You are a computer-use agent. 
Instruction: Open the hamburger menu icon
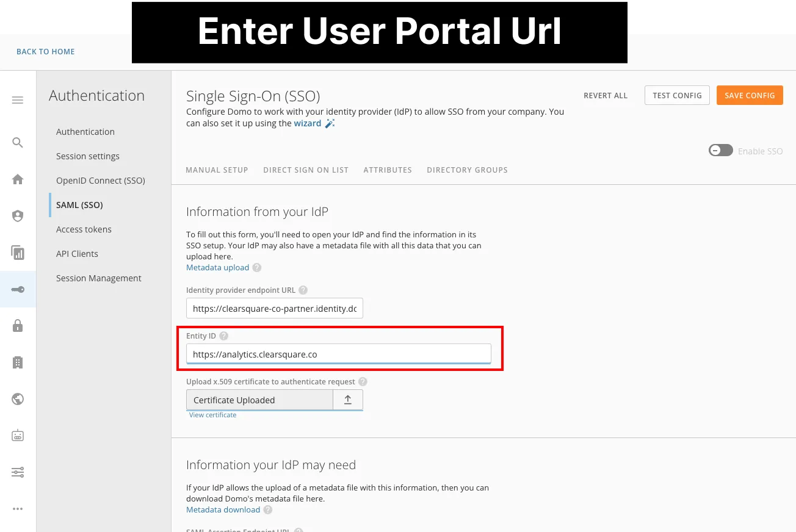click(x=18, y=100)
